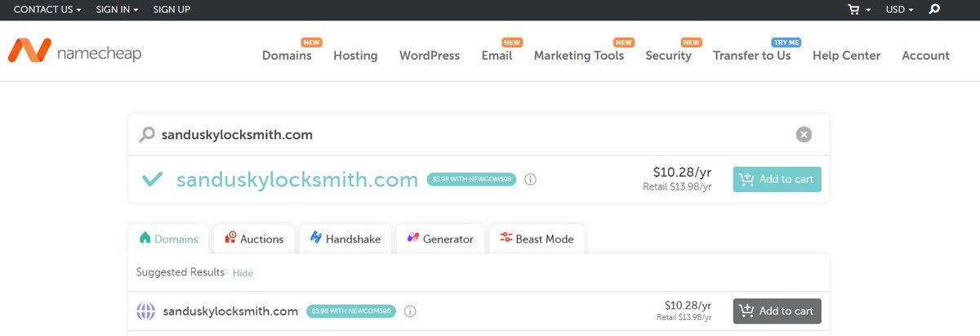Open the shopping cart icon
This screenshot has height=336, width=980.
854,10
